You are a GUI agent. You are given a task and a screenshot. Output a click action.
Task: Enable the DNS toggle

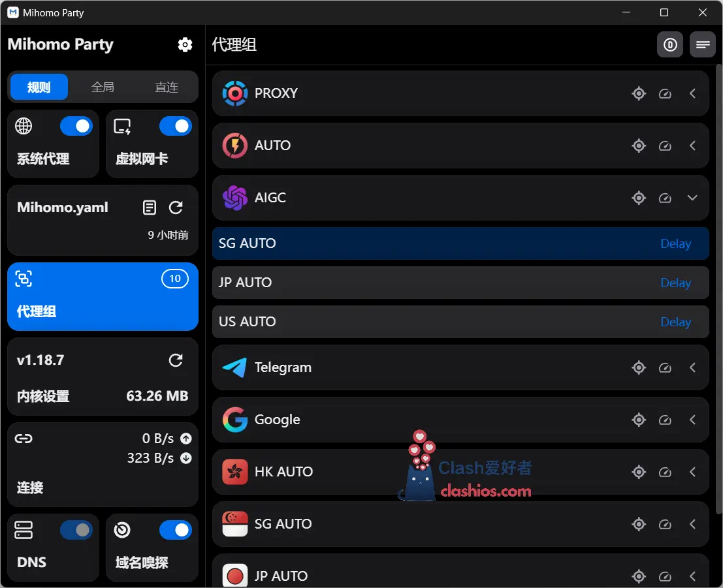(76, 530)
